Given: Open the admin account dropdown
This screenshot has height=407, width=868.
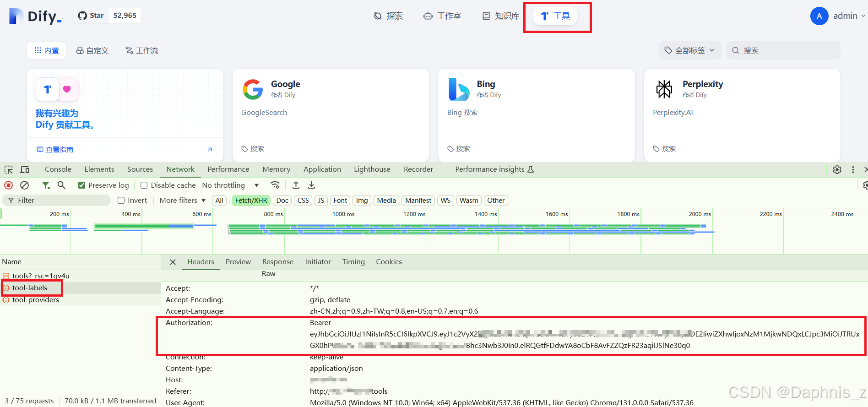Looking at the screenshot, I should (x=838, y=16).
